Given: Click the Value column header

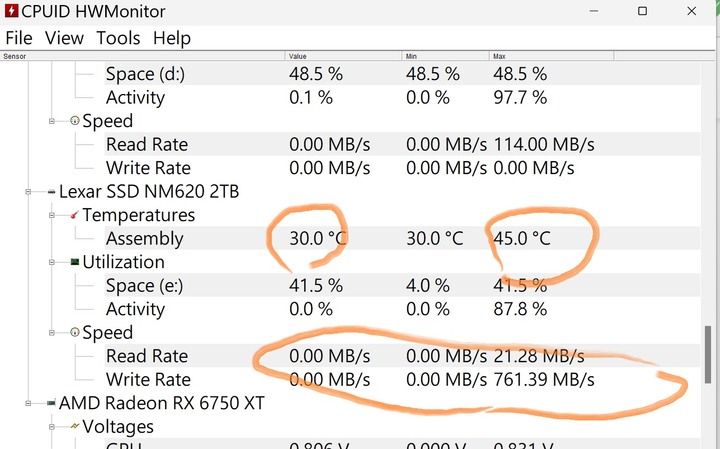Looking at the screenshot, I should [343, 56].
